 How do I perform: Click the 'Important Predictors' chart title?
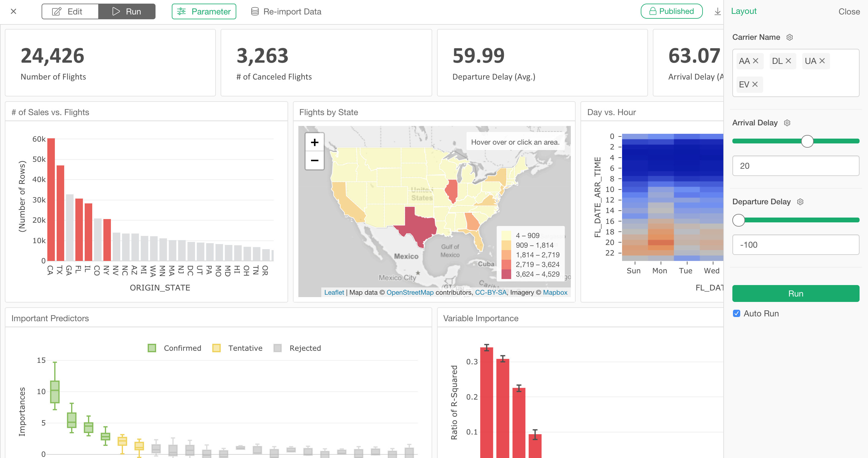(50, 318)
